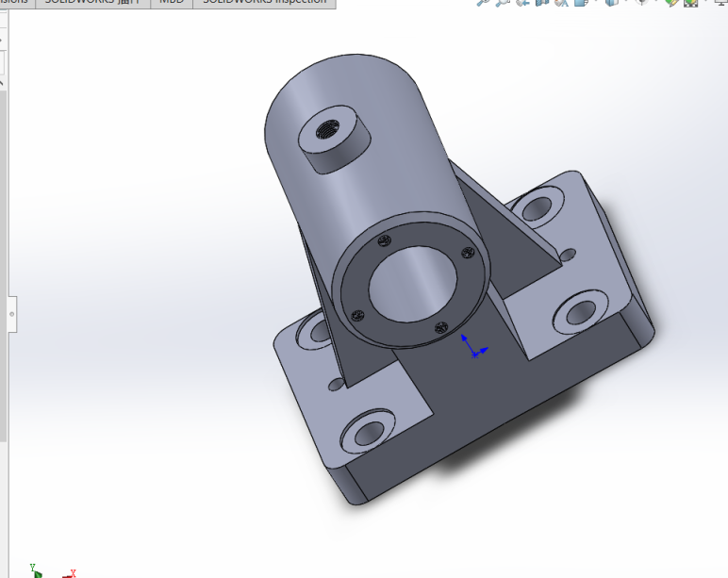The width and height of the screenshot is (728, 578).
Task: Open View Settings monitor icon
Action: (721, 2)
